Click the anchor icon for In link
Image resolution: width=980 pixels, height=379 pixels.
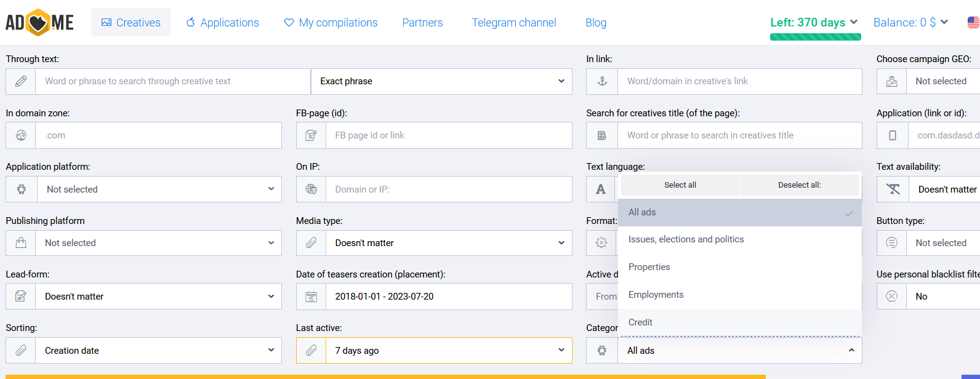[x=602, y=81]
